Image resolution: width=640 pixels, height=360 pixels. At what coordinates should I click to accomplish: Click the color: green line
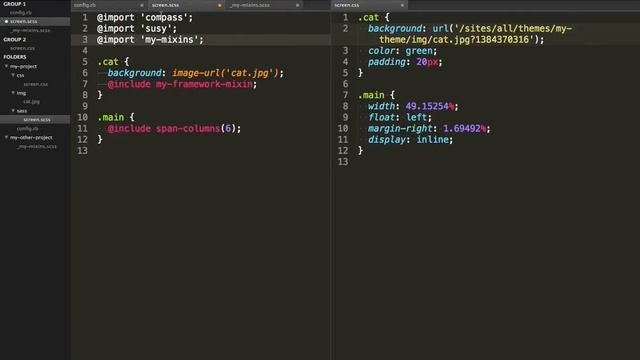pyautogui.click(x=402, y=51)
